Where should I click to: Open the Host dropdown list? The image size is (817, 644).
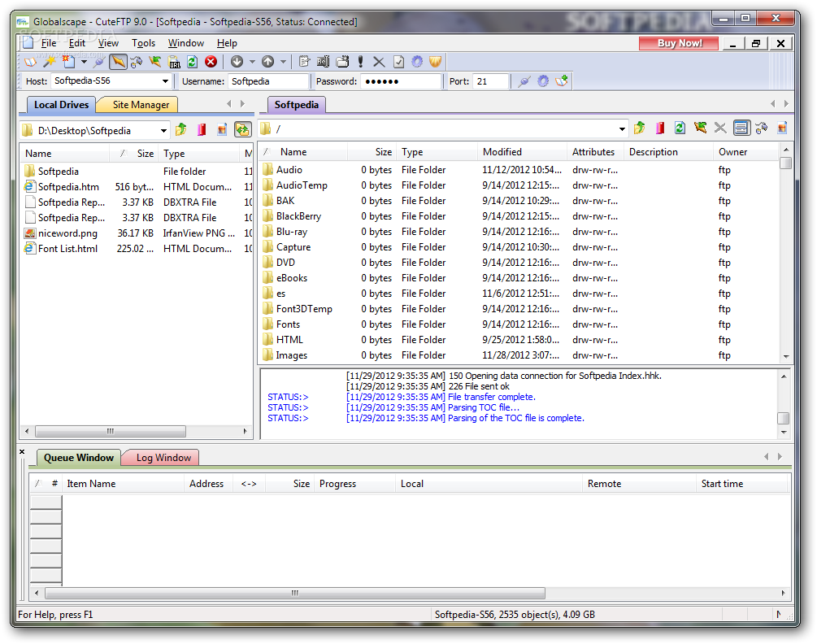tap(165, 81)
